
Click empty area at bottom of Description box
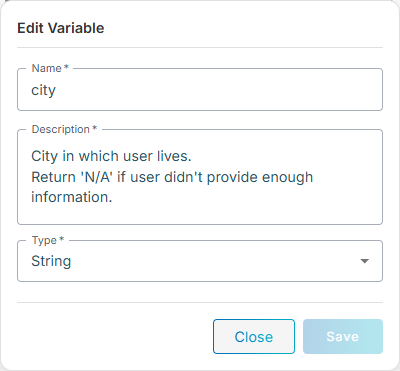point(200,214)
